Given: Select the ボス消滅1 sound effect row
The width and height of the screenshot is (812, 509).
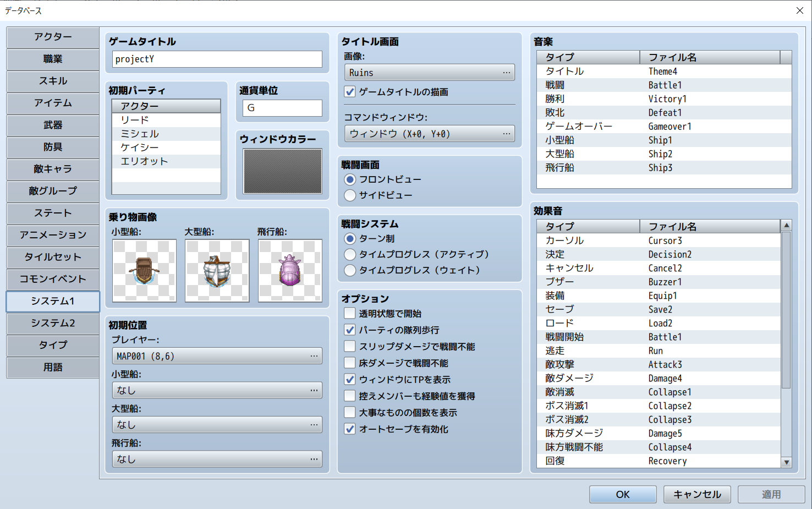Looking at the screenshot, I should coord(659,406).
